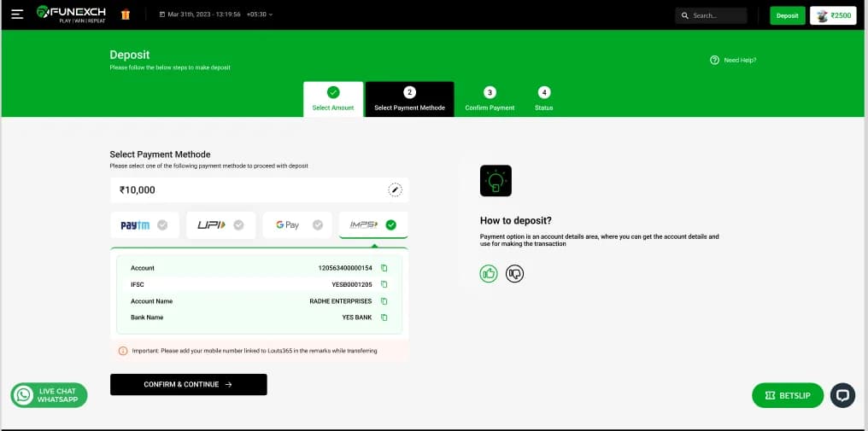The width and height of the screenshot is (868, 431).
Task: Open the hamburger menu icon
Action: [x=17, y=15]
